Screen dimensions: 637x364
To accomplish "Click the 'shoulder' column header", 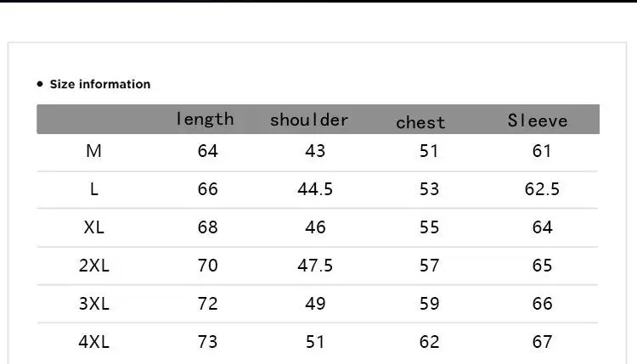I will [309, 120].
